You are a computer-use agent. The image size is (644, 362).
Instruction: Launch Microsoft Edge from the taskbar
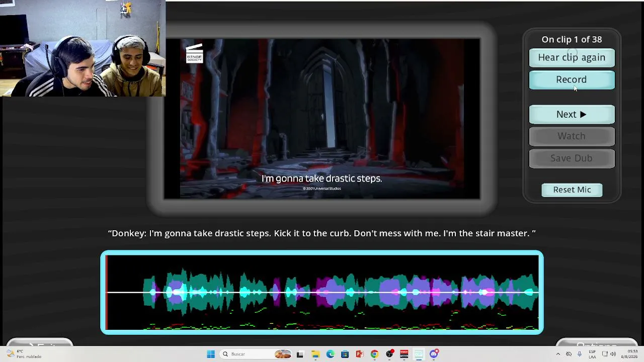330,354
